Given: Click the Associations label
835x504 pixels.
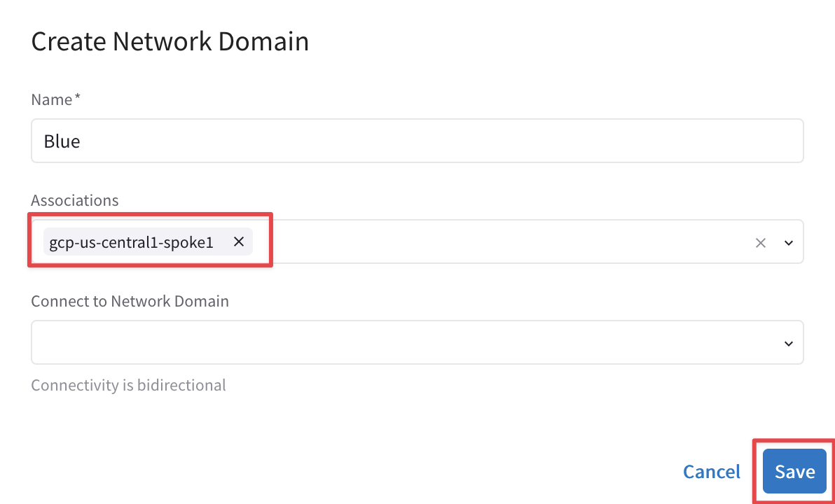Looking at the screenshot, I should tap(75, 200).
